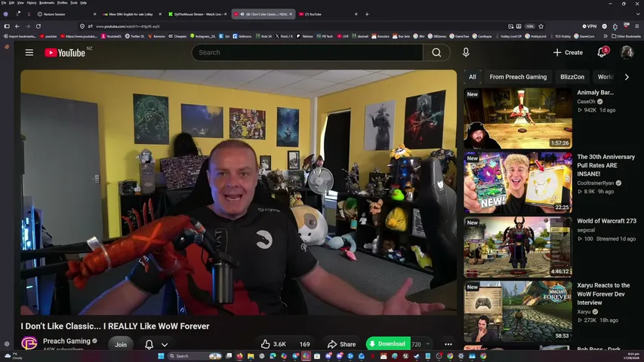The width and height of the screenshot is (644, 362).
Task: Open Xaryu channel name link
Action: tap(583, 311)
